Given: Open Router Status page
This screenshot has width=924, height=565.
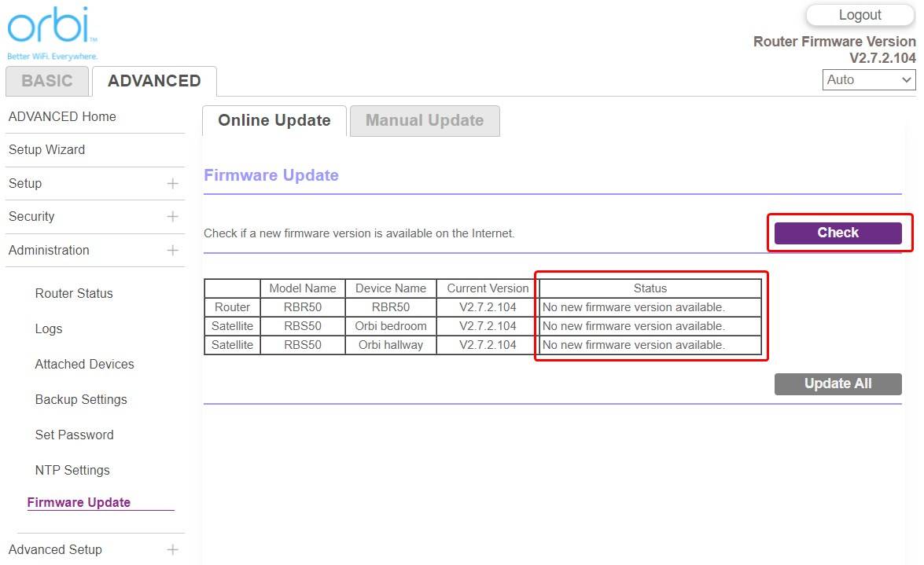Looking at the screenshot, I should tap(73, 293).
